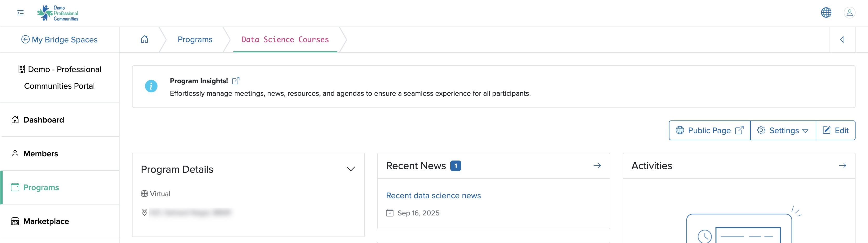Click the Activities heading
868x243 pixels.
pos(652,166)
